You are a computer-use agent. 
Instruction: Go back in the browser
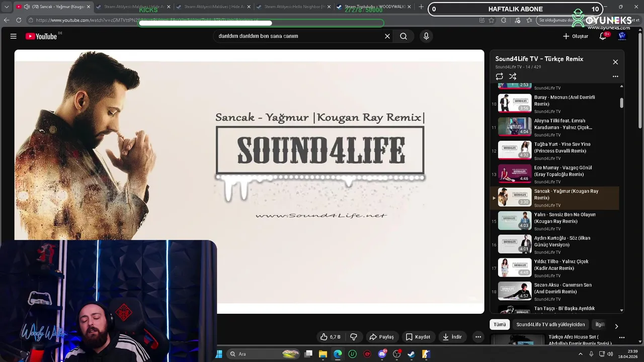7,20
